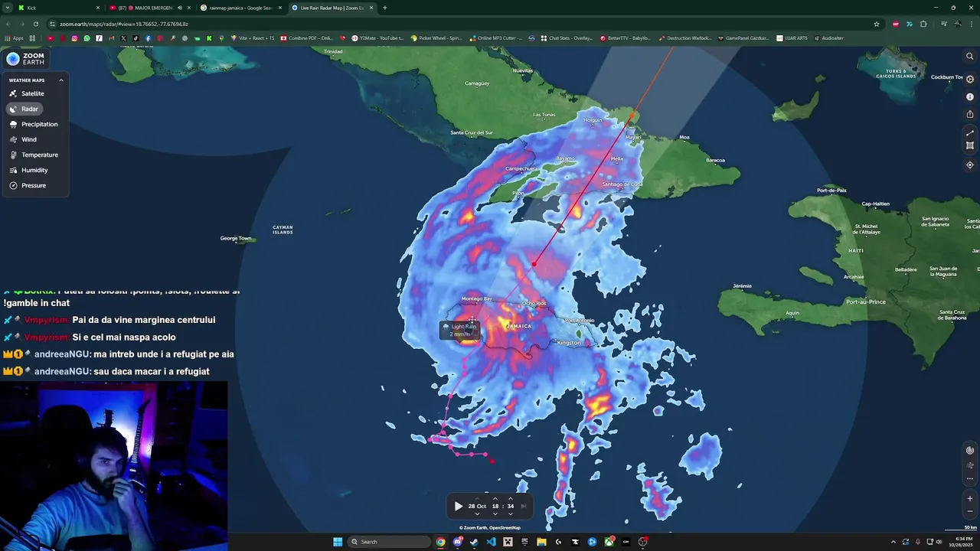Open the tab search dropdown arrow
This screenshot has width=980, height=551.
pos(7,8)
